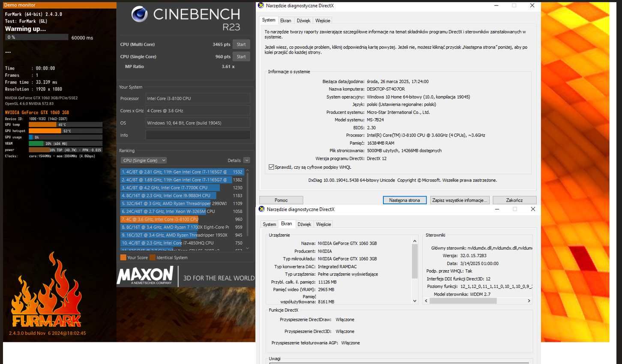Switch to Ekran tab in upper DirectX window

click(x=286, y=21)
